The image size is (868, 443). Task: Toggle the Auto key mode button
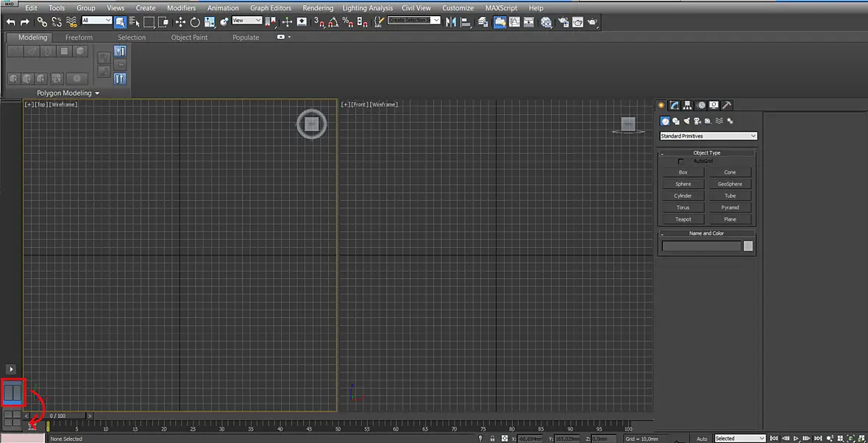tap(702, 439)
